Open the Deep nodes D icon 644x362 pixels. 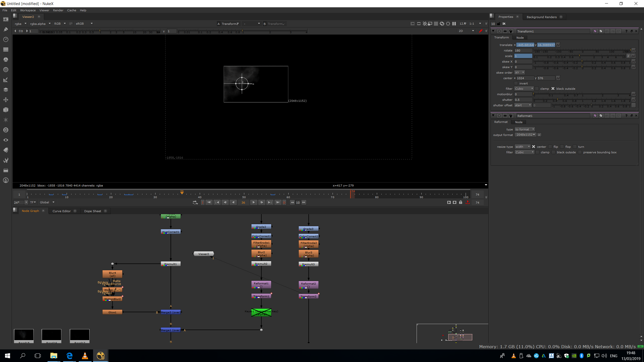[6, 130]
